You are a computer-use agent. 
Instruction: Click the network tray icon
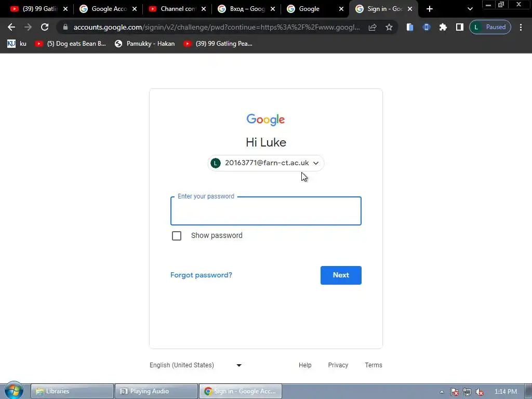point(467,392)
